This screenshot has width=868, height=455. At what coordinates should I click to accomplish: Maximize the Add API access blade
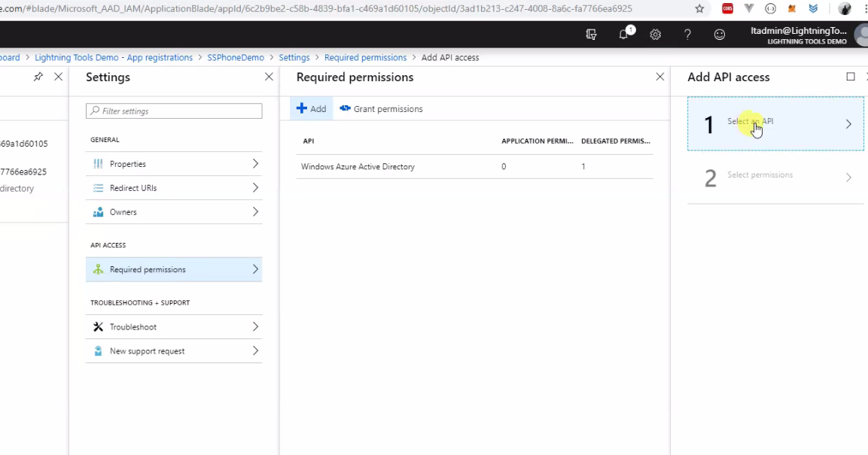pyautogui.click(x=851, y=77)
